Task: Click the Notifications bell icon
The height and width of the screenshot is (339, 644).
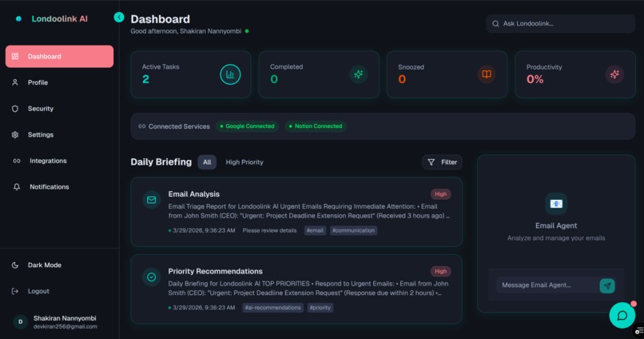Action: coord(17,187)
